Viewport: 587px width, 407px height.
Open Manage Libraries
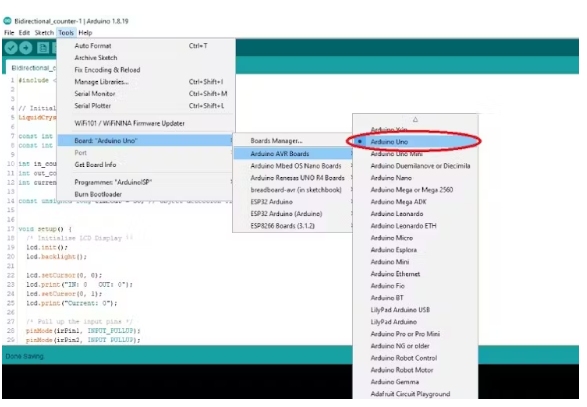(146, 82)
